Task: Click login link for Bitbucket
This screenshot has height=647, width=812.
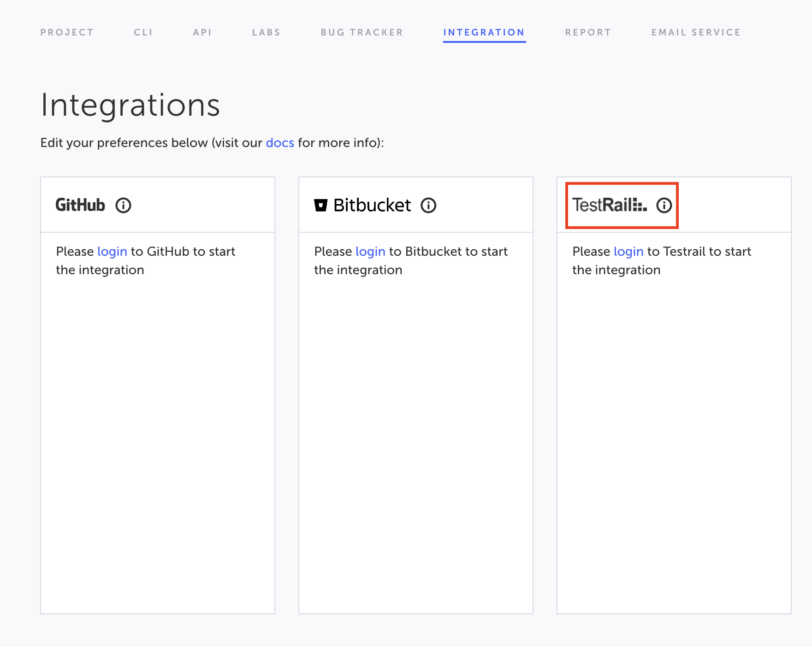Action: click(x=370, y=252)
